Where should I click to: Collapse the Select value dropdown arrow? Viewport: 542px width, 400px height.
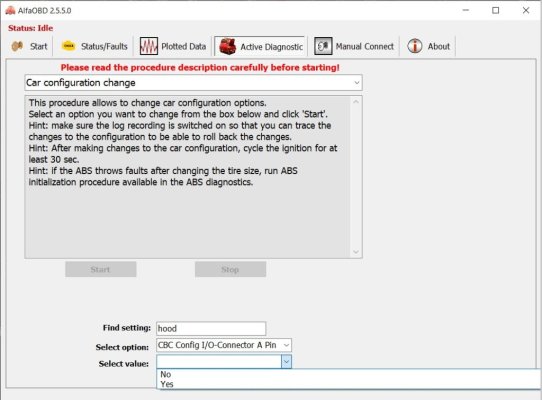(286, 362)
